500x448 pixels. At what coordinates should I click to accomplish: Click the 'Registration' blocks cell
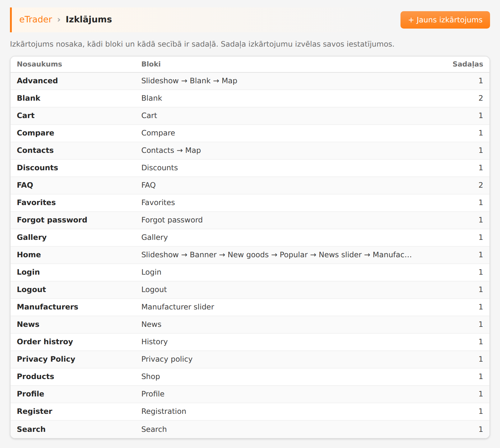(164, 411)
